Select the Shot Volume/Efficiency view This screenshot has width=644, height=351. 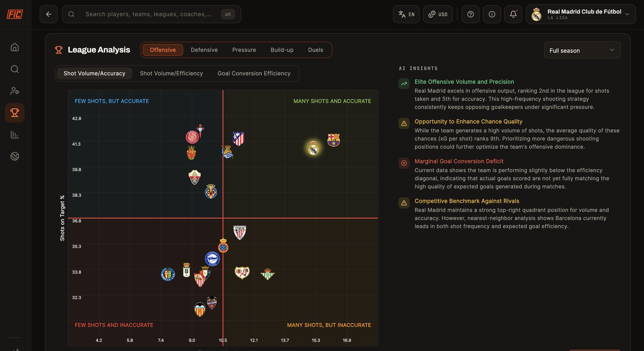tap(171, 73)
